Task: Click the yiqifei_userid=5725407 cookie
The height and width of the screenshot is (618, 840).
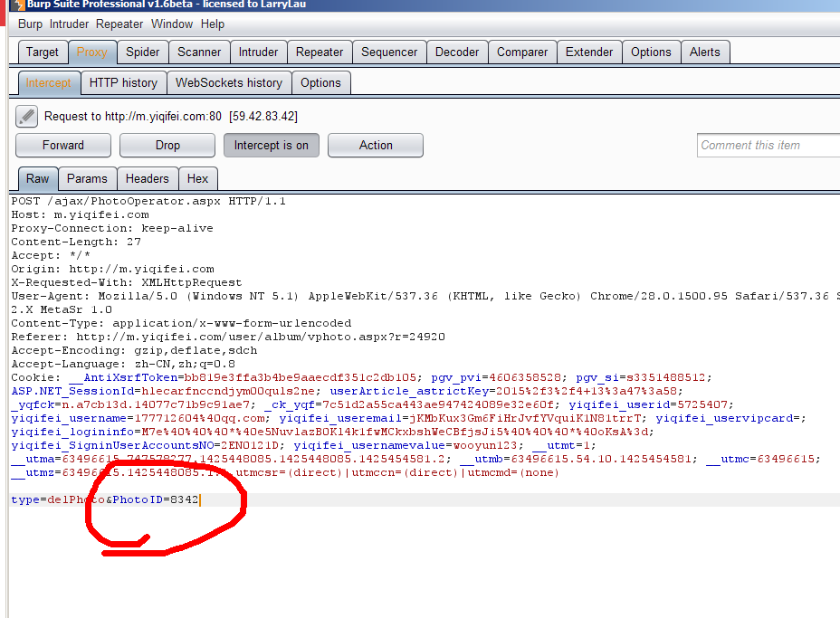Action: tap(648, 404)
